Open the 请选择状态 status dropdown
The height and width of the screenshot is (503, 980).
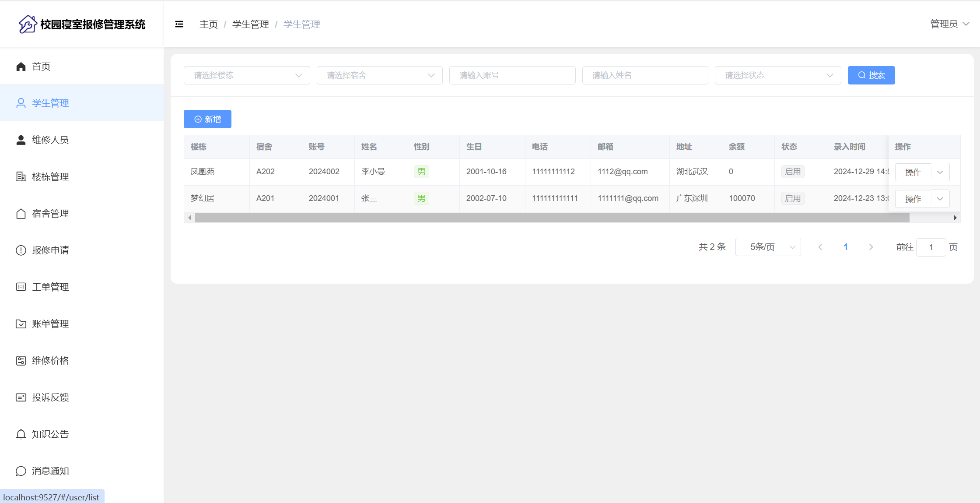(x=777, y=75)
